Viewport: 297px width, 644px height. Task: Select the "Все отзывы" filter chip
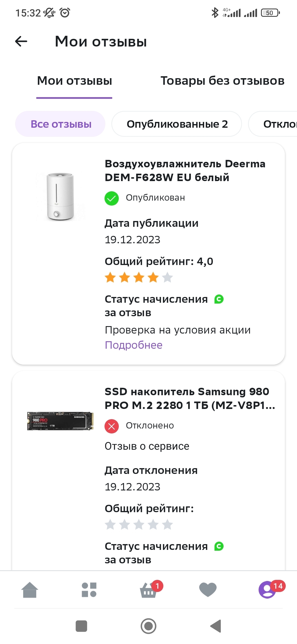(x=61, y=124)
